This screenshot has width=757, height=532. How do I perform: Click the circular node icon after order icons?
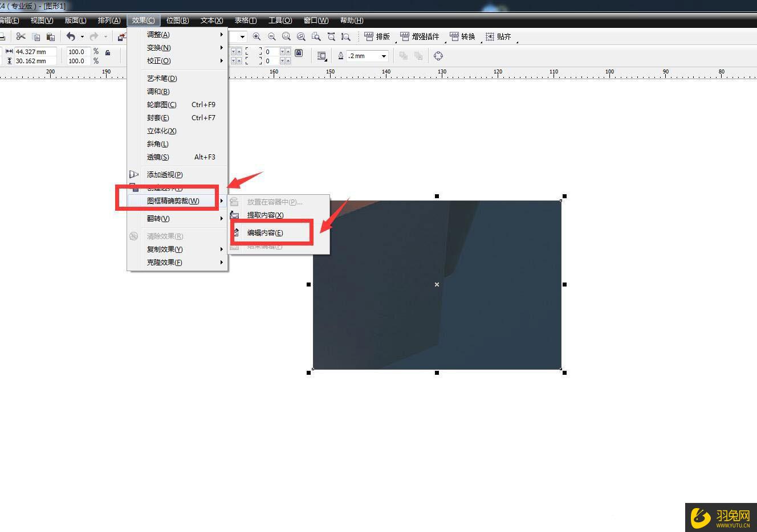(438, 56)
